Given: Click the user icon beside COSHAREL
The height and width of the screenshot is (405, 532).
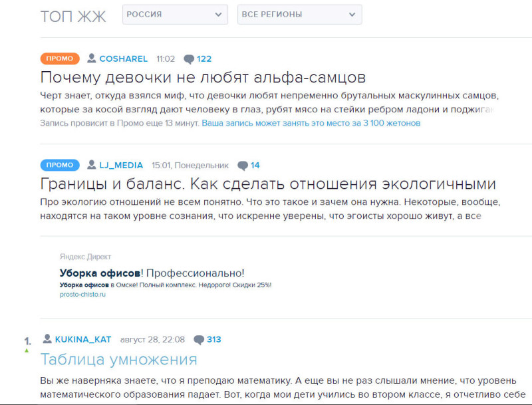Looking at the screenshot, I should (x=92, y=59).
